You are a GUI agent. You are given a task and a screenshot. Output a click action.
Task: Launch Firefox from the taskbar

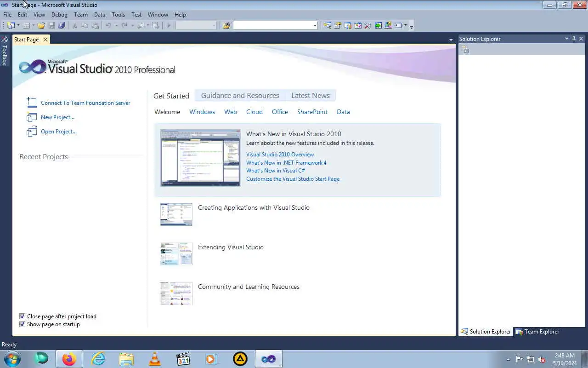[x=69, y=359]
